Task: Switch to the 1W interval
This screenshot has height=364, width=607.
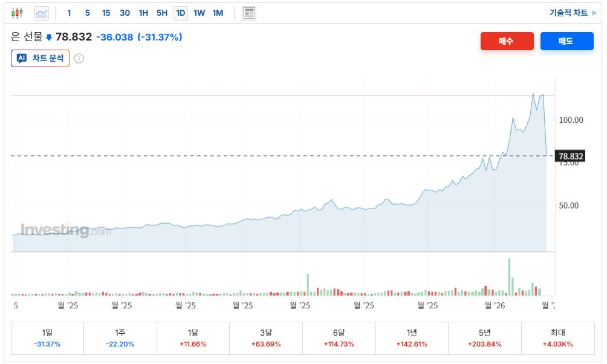Action: [x=199, y=13]
